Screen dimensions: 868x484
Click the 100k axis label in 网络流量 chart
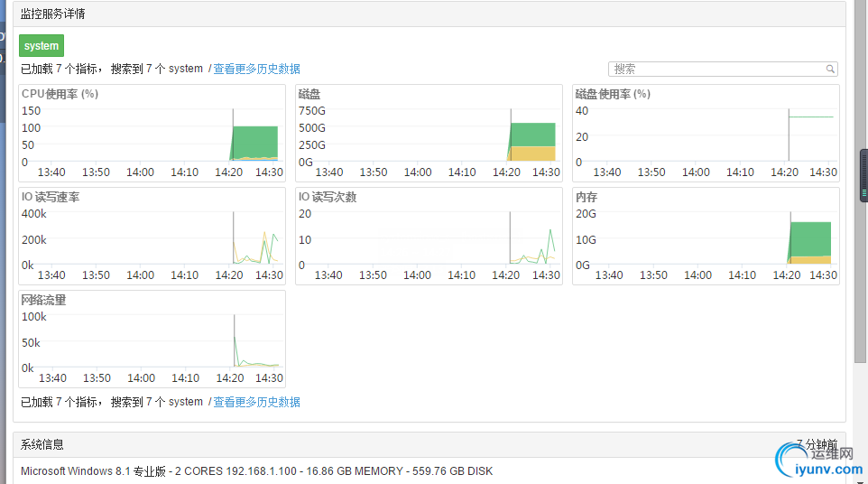pyautogui.click(x=33, y=317)
